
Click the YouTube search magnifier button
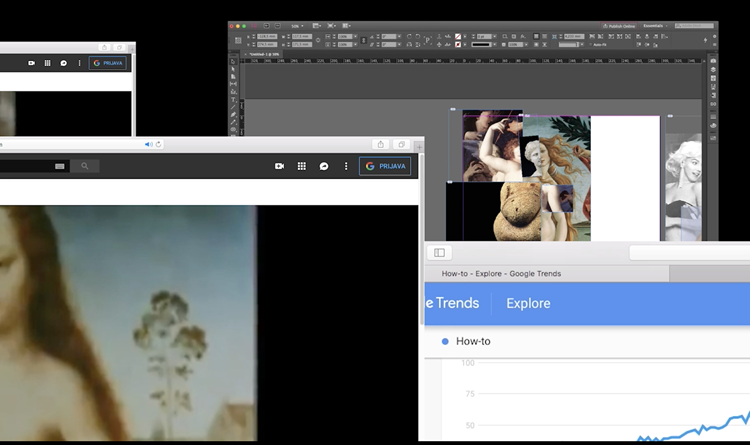(x=85, y=166)
